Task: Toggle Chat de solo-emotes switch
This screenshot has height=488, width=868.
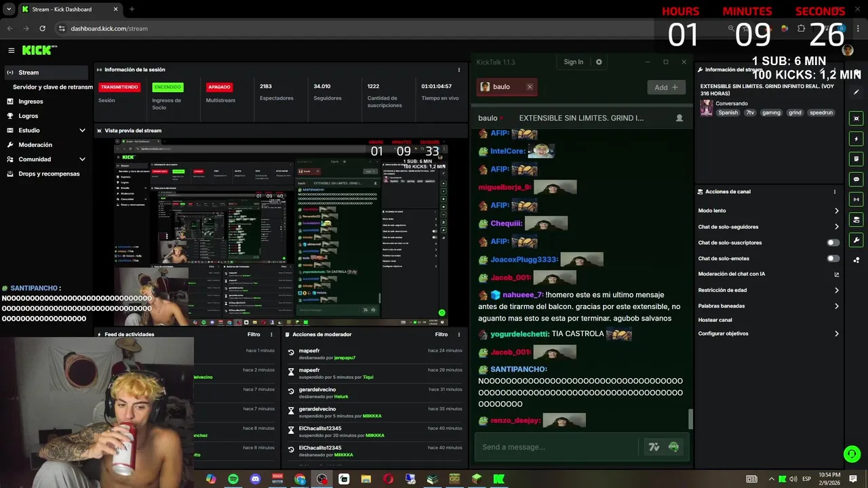Action: coord(833,258)
